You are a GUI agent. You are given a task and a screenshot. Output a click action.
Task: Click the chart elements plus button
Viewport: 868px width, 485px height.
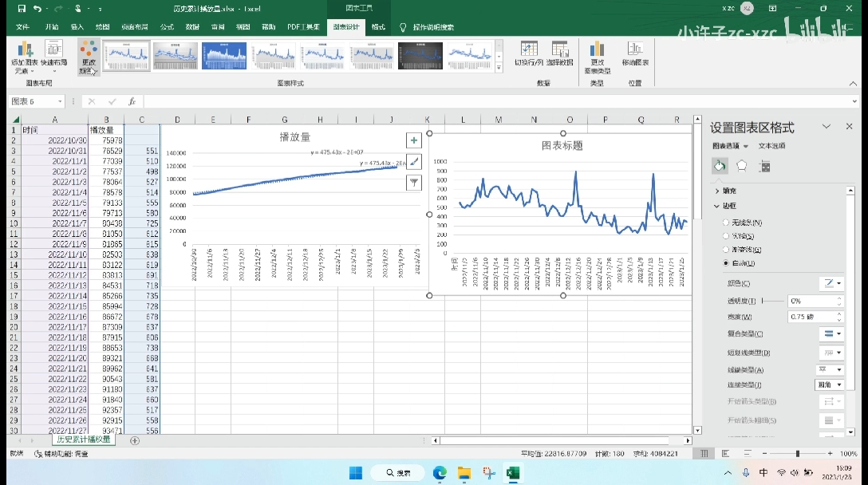[x=413, y=140]
